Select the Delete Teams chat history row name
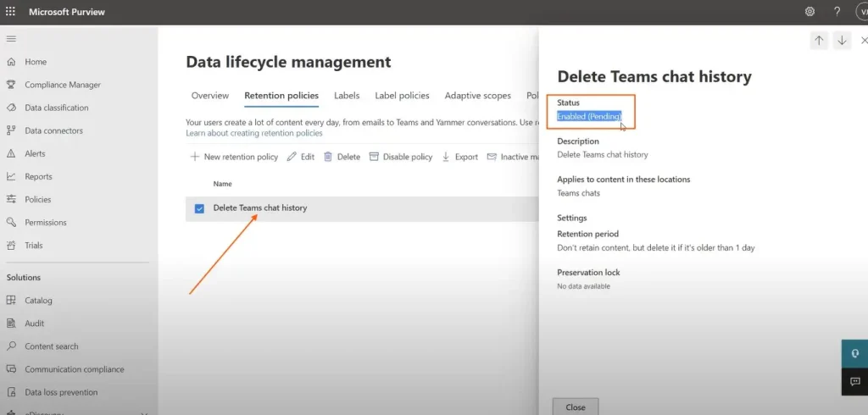 click(260, 208)
